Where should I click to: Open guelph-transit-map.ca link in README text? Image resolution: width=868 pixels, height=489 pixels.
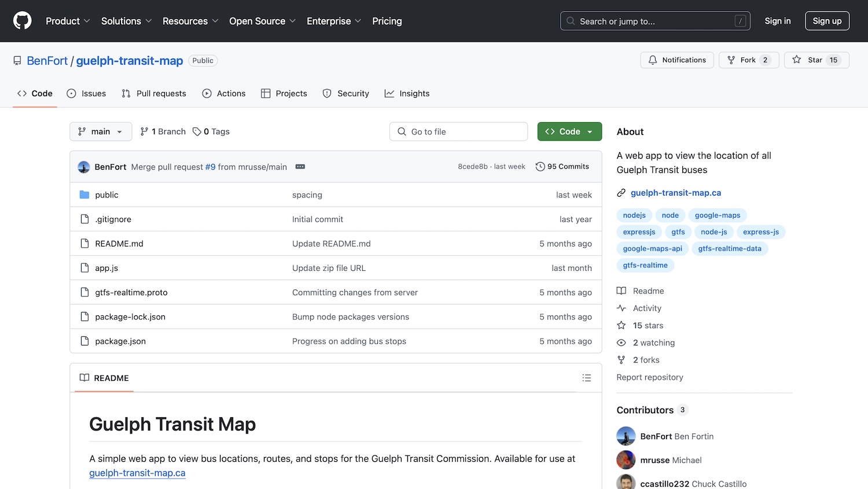click(x=137, y=473)
